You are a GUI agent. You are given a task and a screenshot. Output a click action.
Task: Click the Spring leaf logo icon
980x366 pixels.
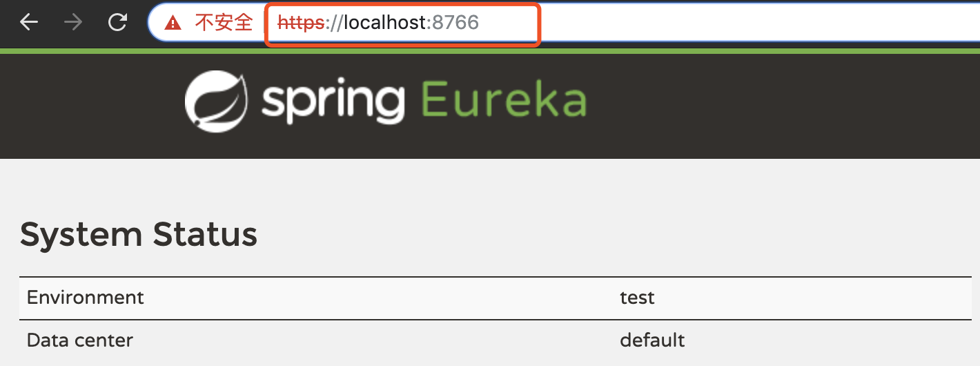(x=217, y=102)
